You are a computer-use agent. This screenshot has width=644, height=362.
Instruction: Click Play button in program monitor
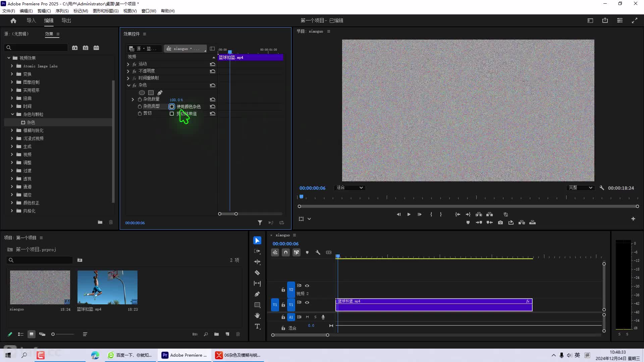[409, 214]
